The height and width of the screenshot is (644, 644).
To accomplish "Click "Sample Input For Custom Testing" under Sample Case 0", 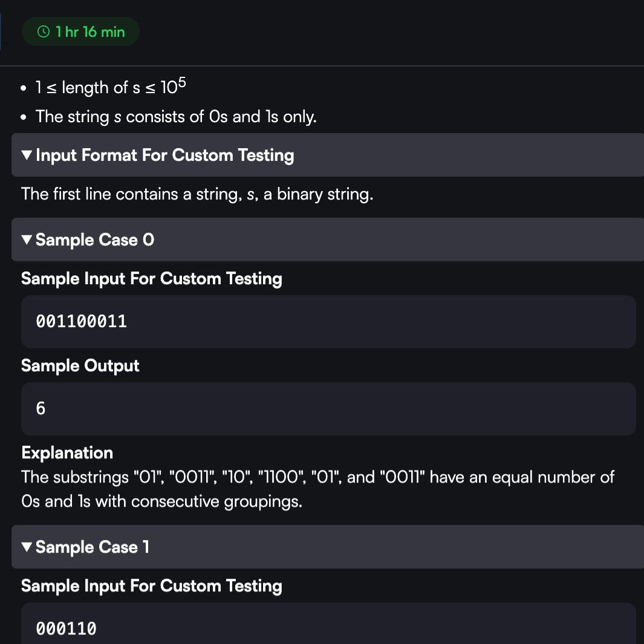I will [152, 279].
